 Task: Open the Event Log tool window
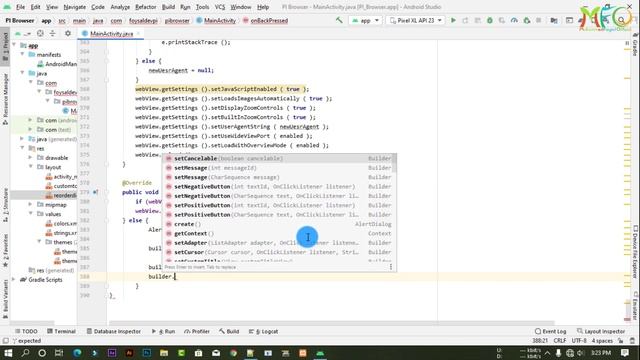click(x=550, y=331)
